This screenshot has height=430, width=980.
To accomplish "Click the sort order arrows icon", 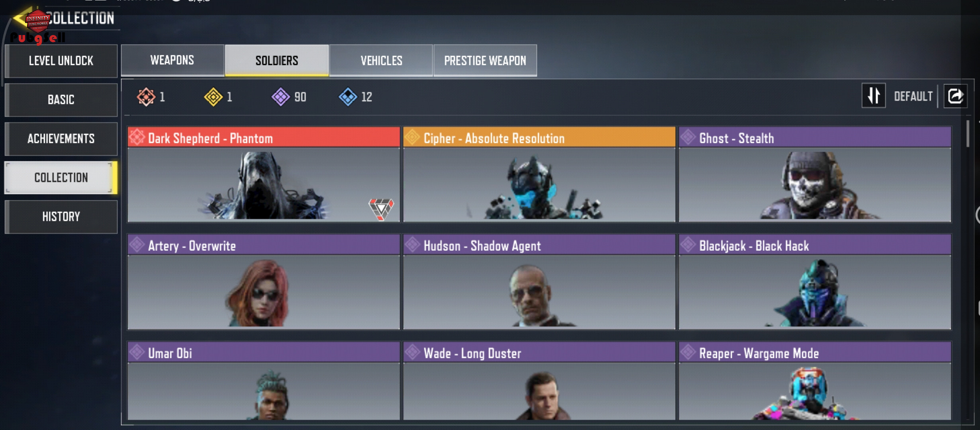I will 874,96.
